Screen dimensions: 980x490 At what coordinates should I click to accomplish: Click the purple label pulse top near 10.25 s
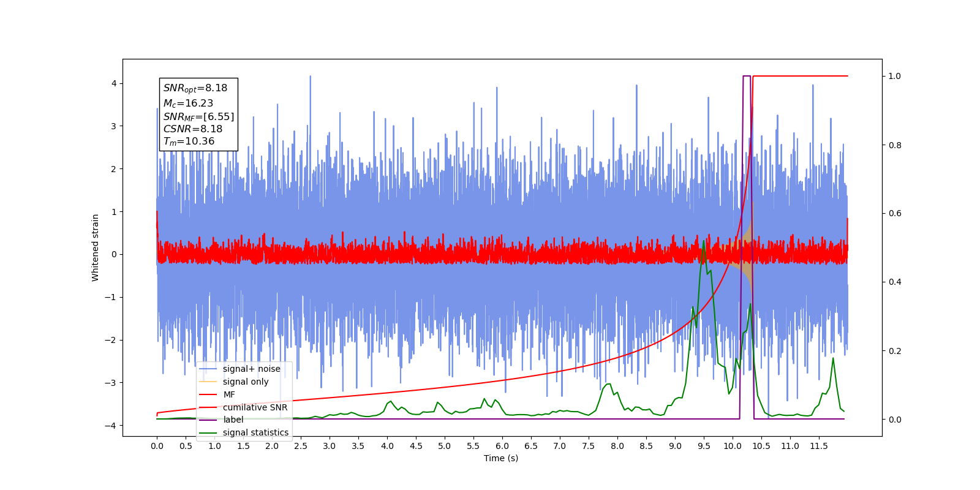[747, 77]
